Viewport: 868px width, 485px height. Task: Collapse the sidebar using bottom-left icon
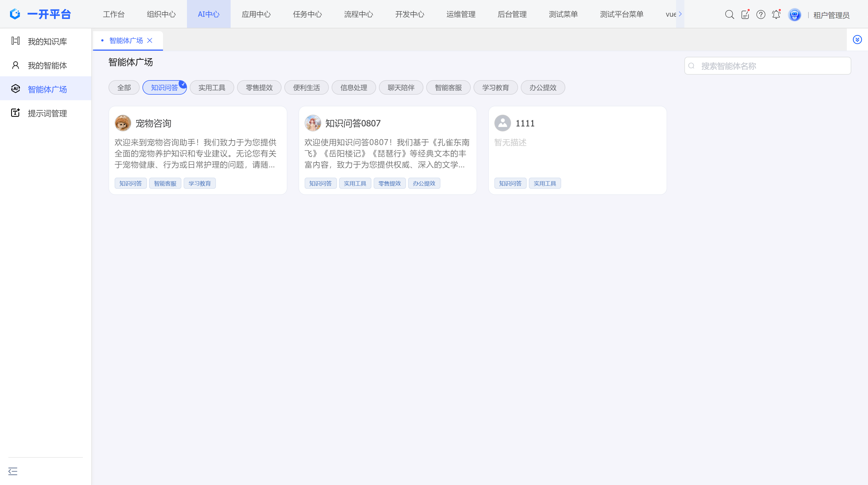click(x=13, y=471)
